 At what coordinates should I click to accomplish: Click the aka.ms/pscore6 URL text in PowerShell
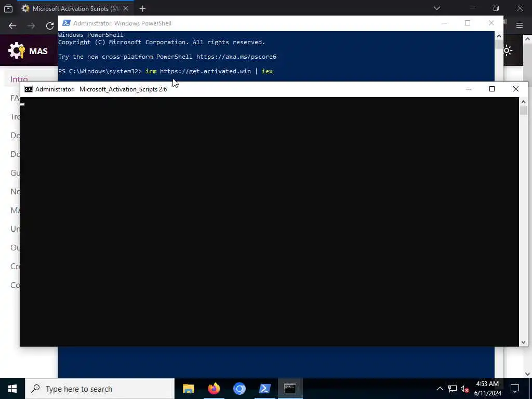[236, 57]
